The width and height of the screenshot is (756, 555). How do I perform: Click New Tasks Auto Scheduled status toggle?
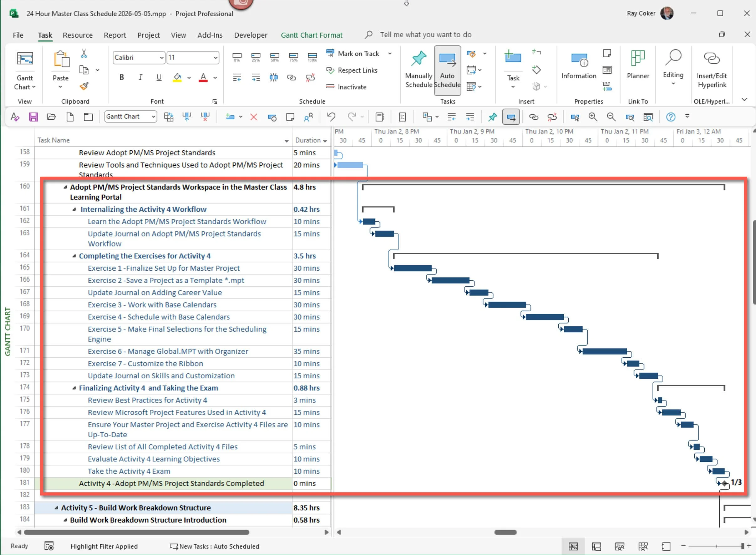coord(214,546)
